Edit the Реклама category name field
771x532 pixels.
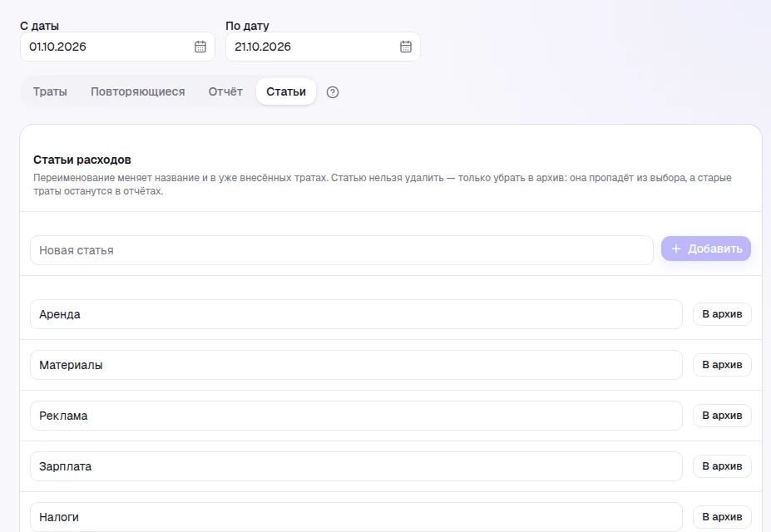(x=357, y=416)
